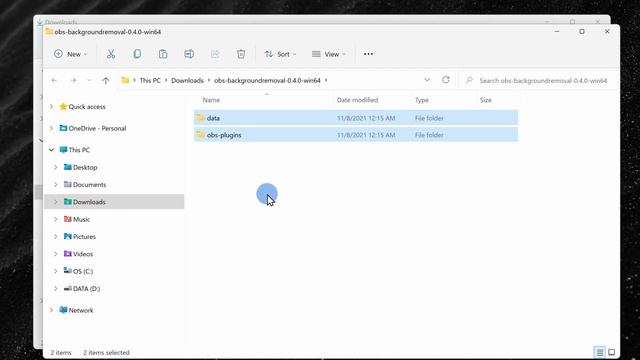
Task: Maximize the obs-backgroundremoval window
Action: (x=582, y=31)
